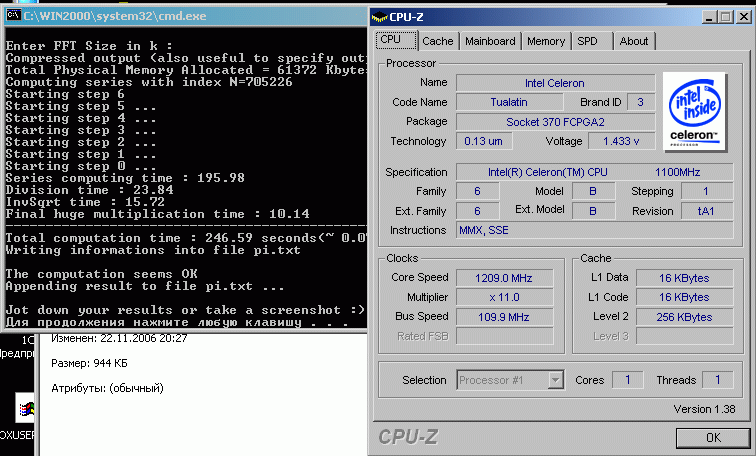Open the Mainboard tab
This screenshot has width=756, height=456.
tap(490, 41)
